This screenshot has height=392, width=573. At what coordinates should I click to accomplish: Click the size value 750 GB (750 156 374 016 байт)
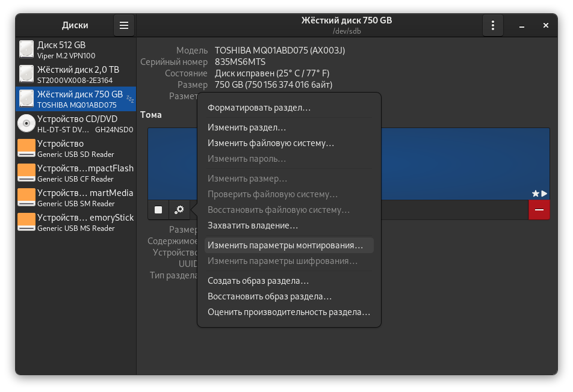coord(273,85)
